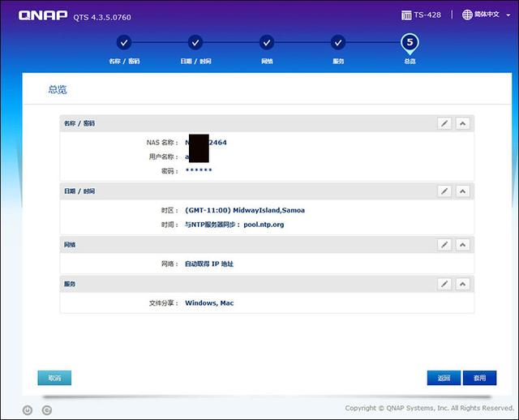Collapse the 网络 section

462,245
